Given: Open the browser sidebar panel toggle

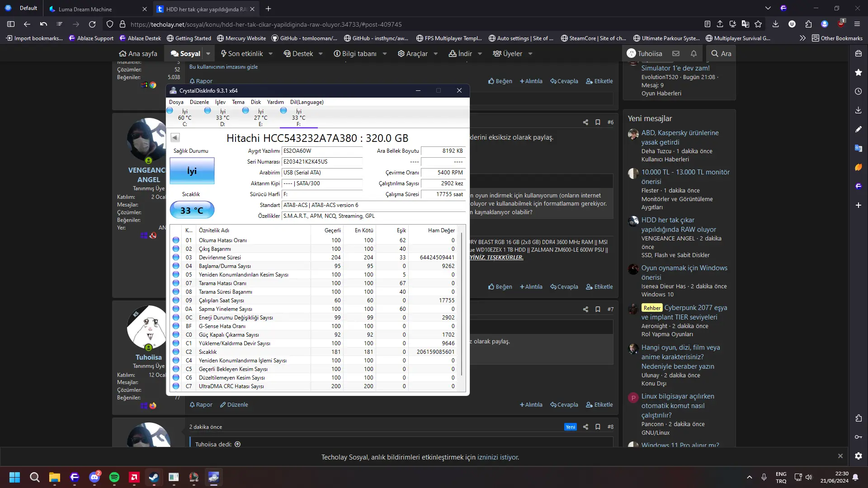Looking at the screenshot, I should tap(11, 24).
